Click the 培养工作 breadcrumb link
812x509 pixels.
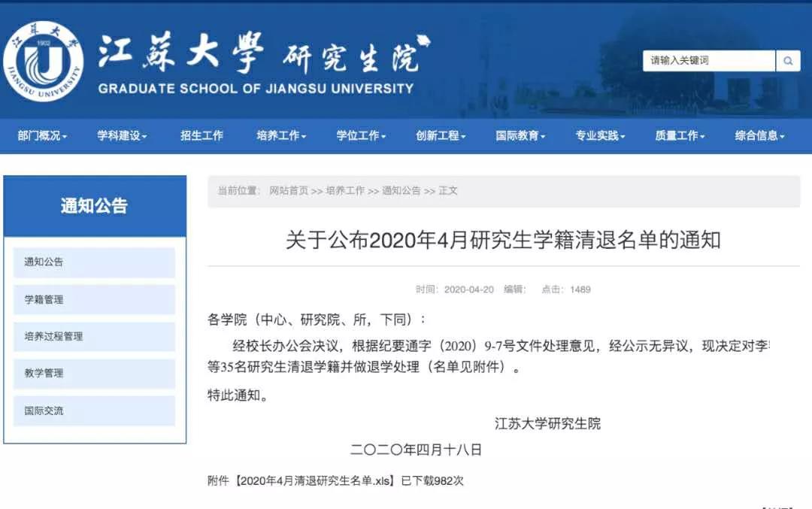pyautogui.click(x=345, y=190)
